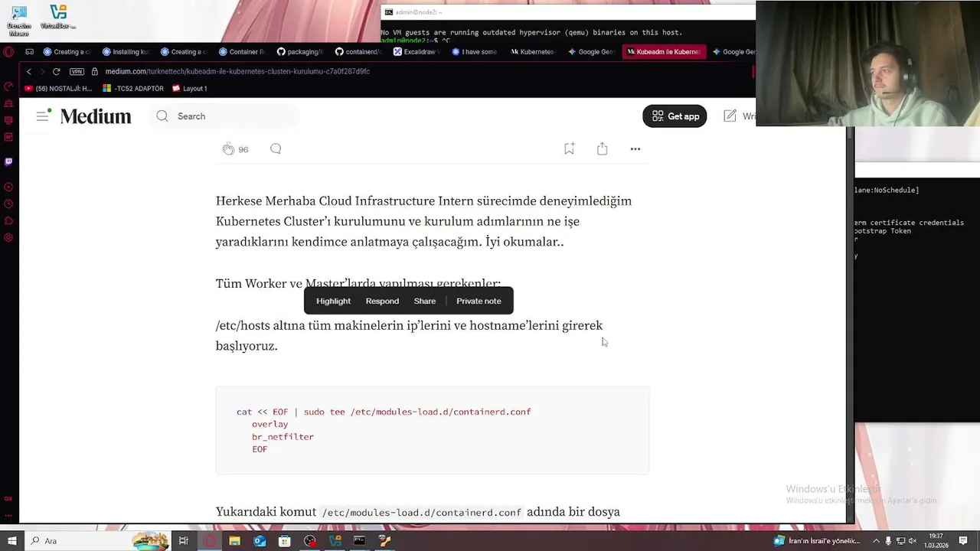Image resolution: width=980 pixels, height=551 pixels.
Task: Open the '(56) NOSTALJİ' YouTube bookmark
Action: [58, 89]
